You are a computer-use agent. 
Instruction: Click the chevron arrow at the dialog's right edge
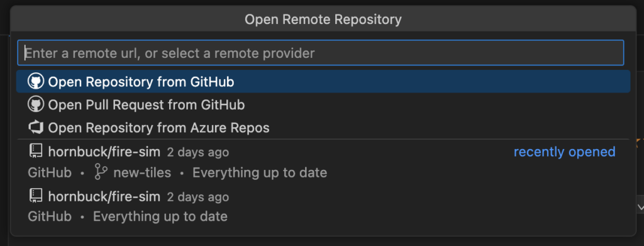(x=640, y=207)
